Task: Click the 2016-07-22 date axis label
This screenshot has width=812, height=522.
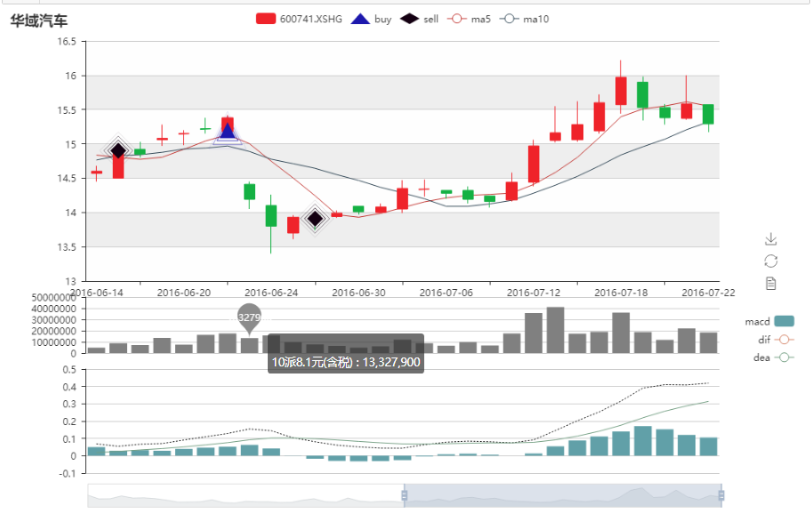Action: pyautogui.click(x=708, y=293)
